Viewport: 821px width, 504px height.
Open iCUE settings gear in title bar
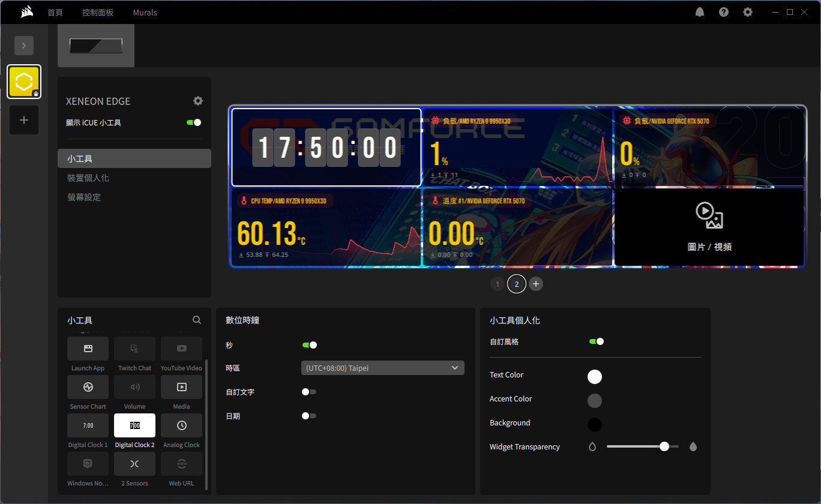tap(748, 12)
